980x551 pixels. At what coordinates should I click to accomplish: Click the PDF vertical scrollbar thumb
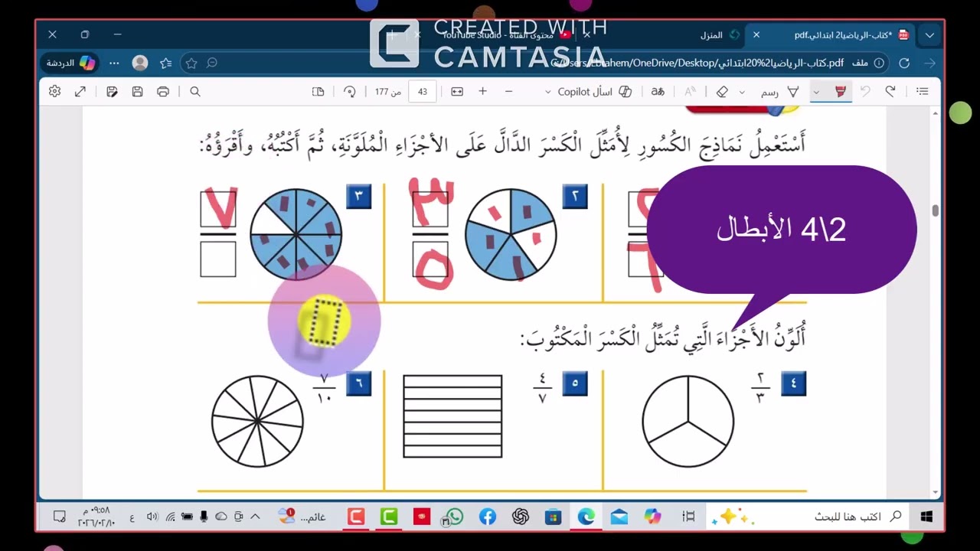(935, 210)
